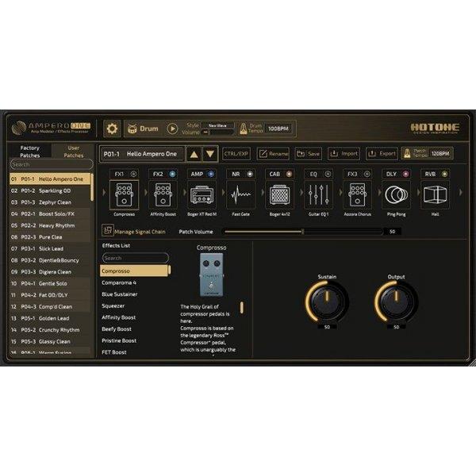This screenshot has height=476, width=476.
Task: Toggle the FX2 module power indicator
Action: pyautogui.click(x=172, y=173)
